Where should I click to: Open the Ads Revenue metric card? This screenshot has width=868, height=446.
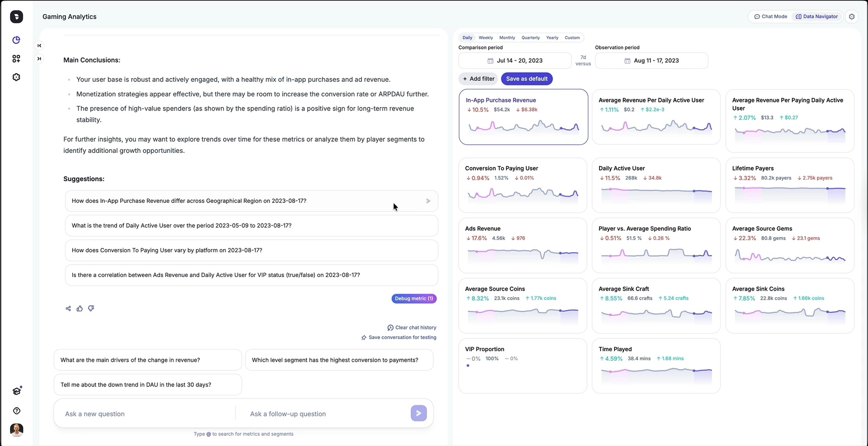click(523, 245)
